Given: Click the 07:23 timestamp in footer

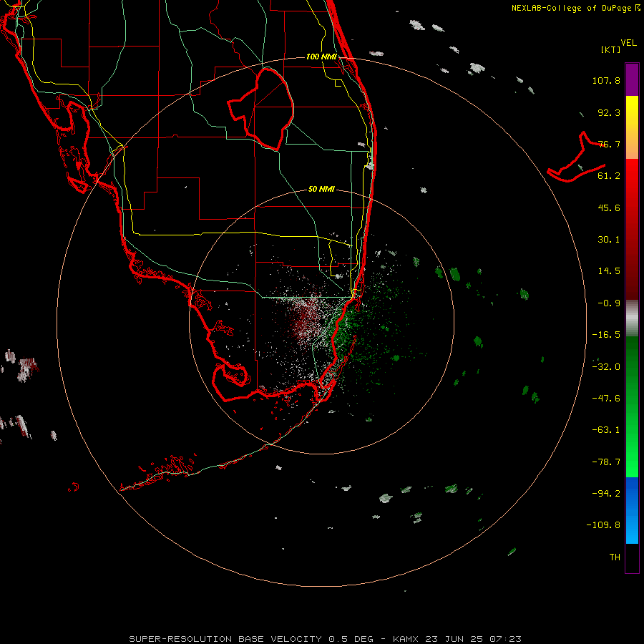Looking at the screenshot, I should [x=505, y=639].
